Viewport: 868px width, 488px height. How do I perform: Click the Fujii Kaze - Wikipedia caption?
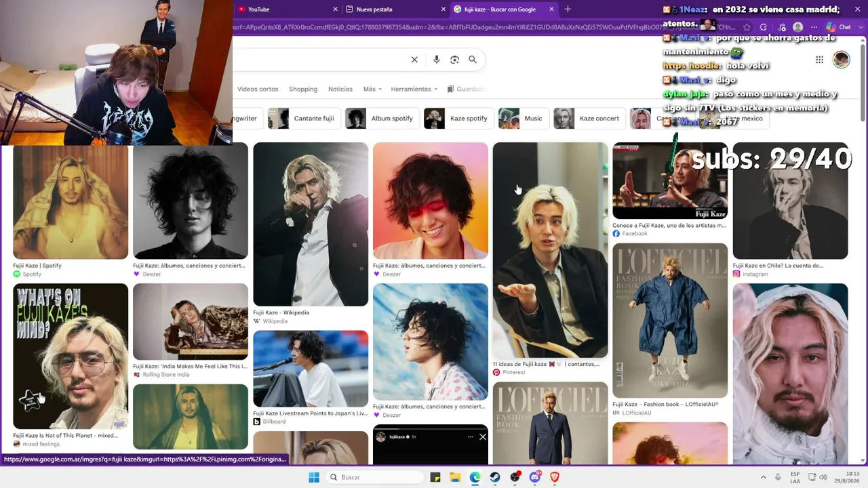(x=281, y=312)
